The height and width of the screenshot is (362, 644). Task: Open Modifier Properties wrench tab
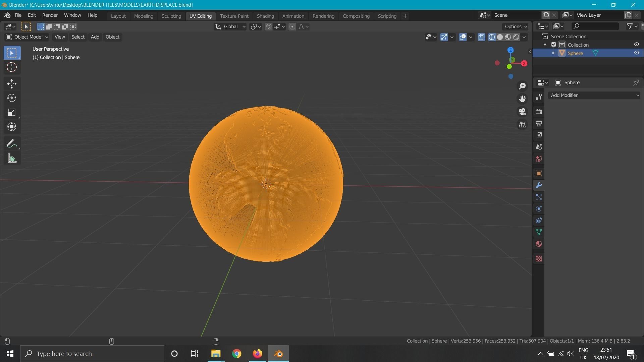tap(539, 185)
